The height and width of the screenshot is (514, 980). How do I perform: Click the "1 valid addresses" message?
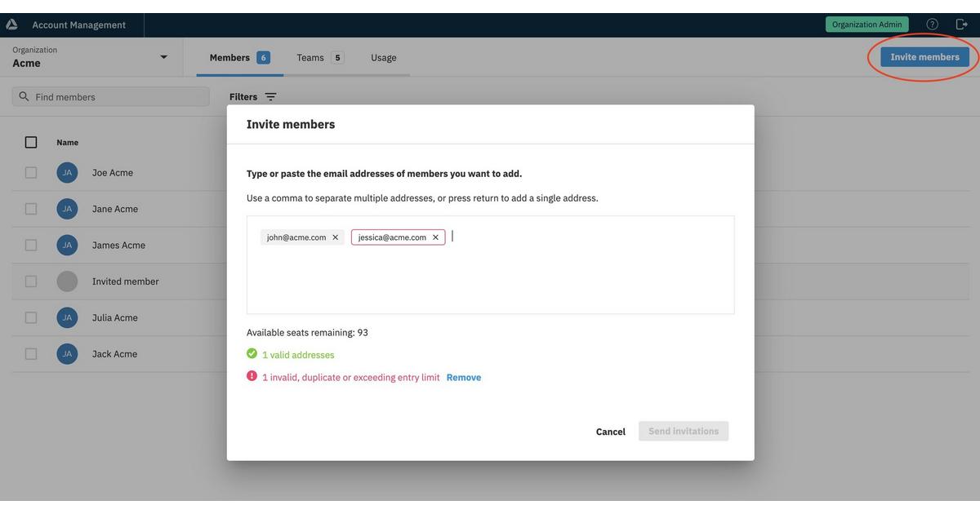point(298,355)
